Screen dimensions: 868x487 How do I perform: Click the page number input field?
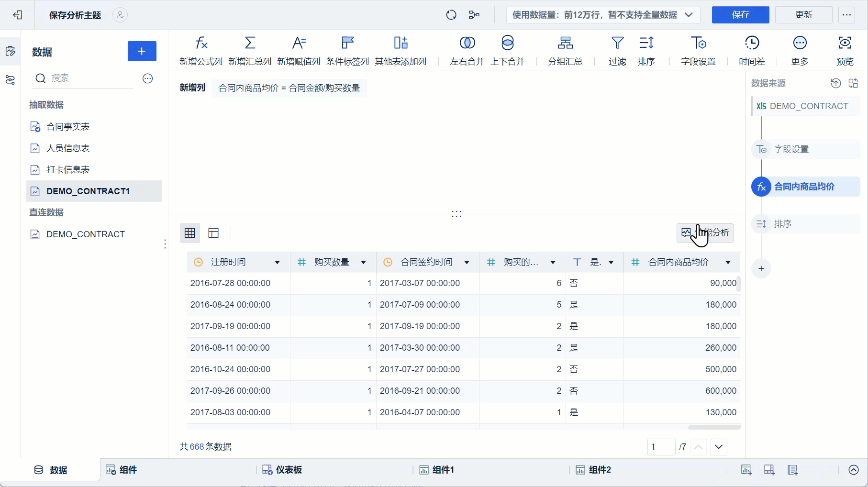(661, 447)
